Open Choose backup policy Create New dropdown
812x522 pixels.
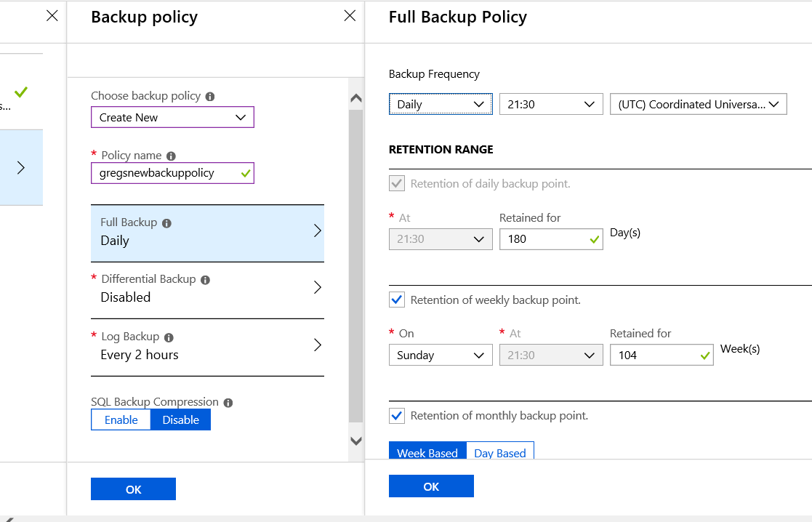[172, 117]
